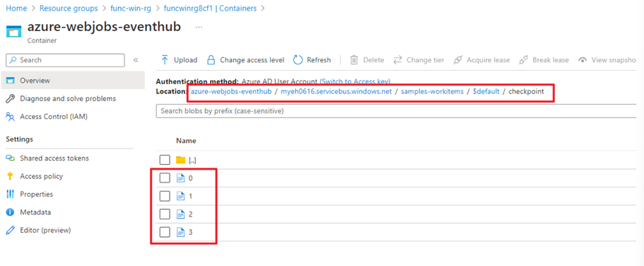Viewport: 644px width, 266px height.
Task: Open myeh0616.servicebus.windows.net path link
Action: pos(336,91)
